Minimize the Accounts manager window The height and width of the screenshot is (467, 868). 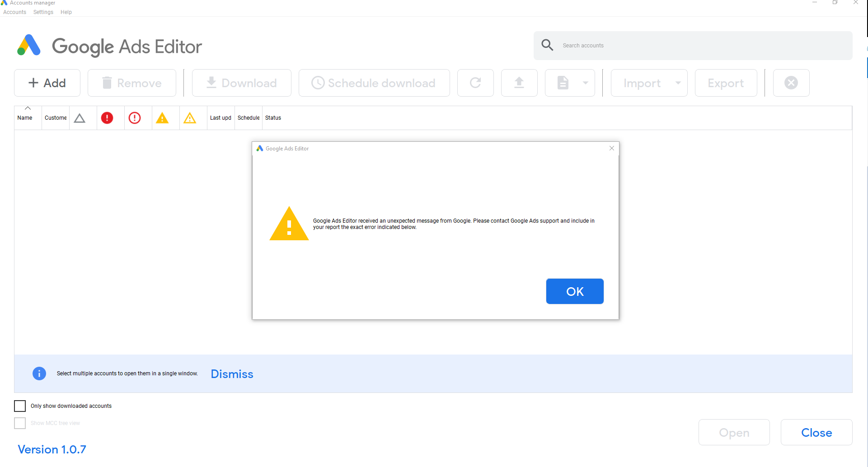[x=815, y=3]
